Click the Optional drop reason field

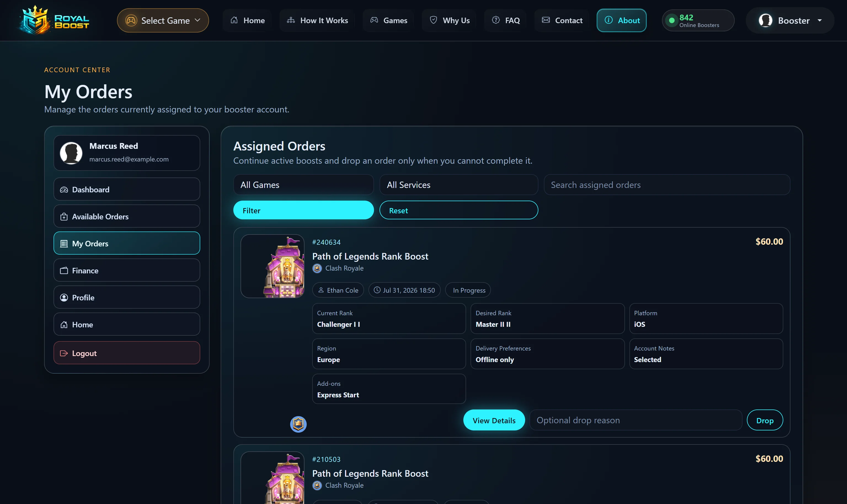[635, 420]
